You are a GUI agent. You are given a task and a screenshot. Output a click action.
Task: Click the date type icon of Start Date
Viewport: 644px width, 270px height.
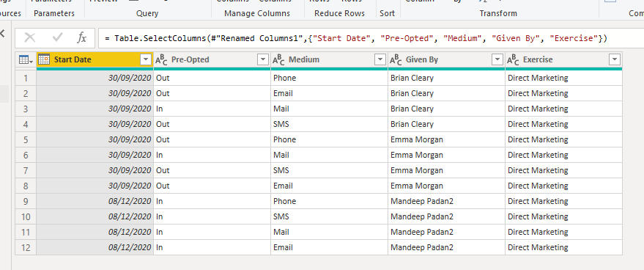45,59
